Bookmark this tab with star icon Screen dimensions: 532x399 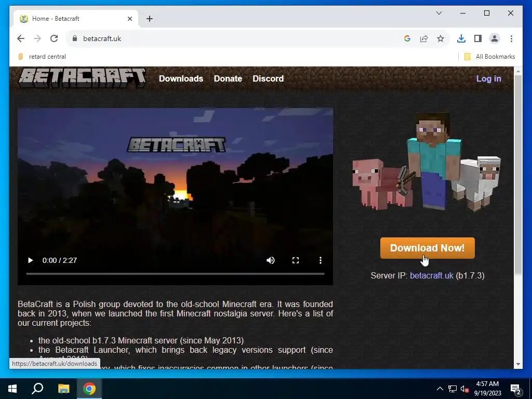441,38
